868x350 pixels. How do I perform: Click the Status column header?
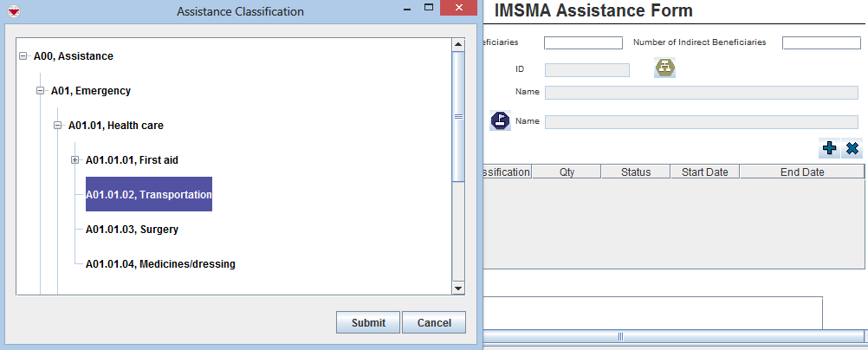point(635,172)
